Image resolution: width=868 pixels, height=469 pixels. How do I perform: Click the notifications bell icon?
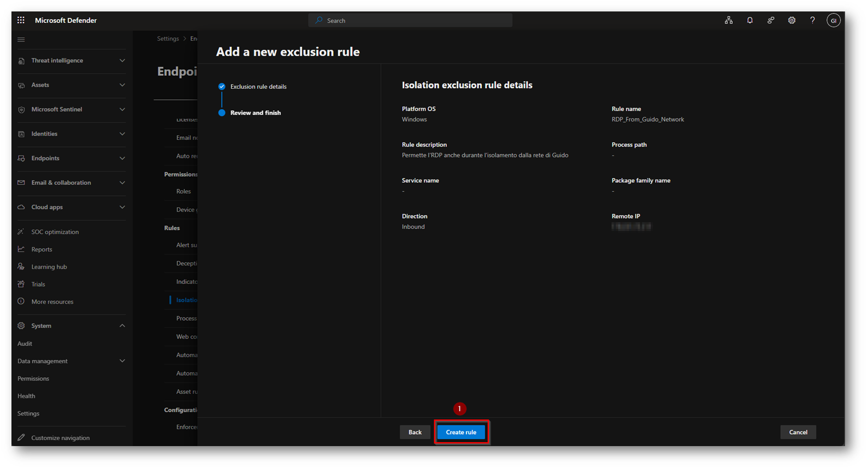tap(750, 20)
